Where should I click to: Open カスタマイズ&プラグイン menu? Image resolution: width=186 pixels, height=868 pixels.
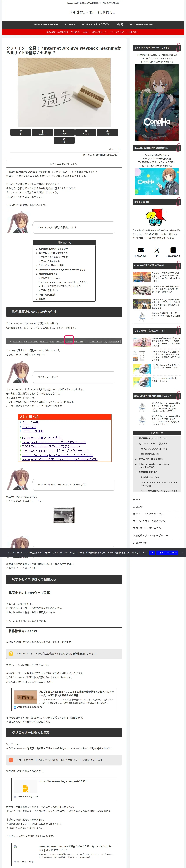pyautogui.click(x=95, y=24)
